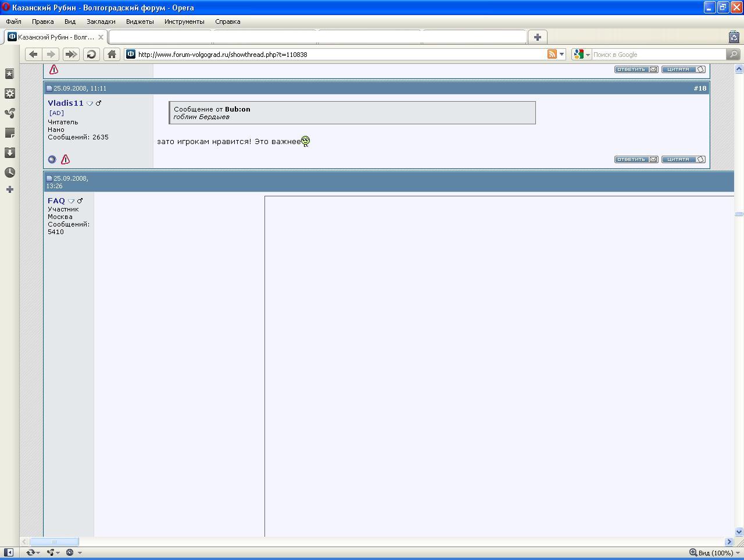The image size is (744, 560).
Task: Expand the Vladis11 user menu arrow
Action: tap(90, 103)
